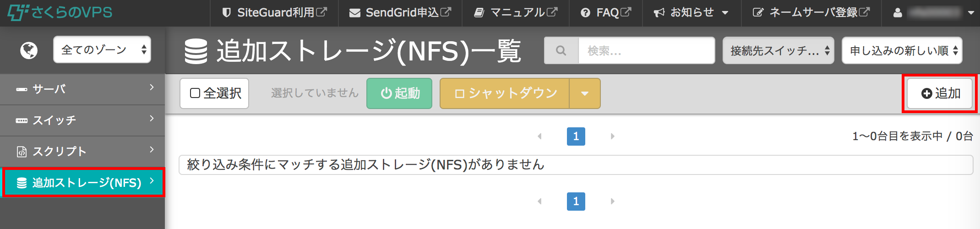
Task: Expand the シャットダウン split-button arrow
Action: coord(585,93)
